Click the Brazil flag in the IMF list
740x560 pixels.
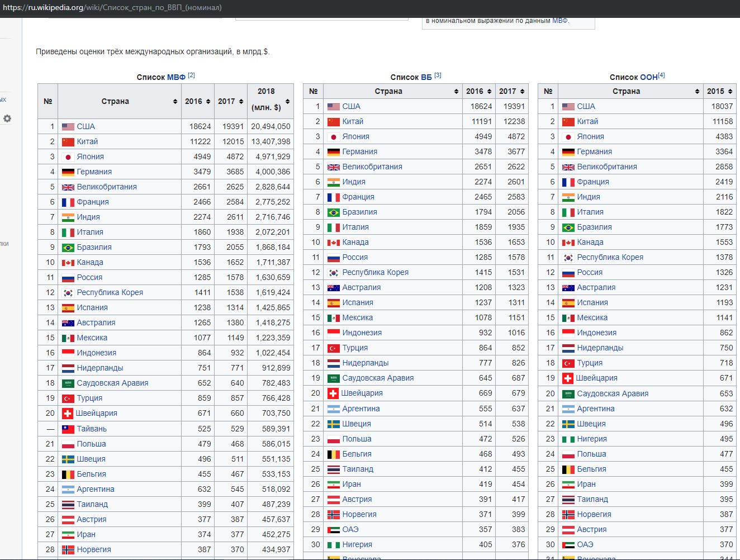click(x=68, y=248)
